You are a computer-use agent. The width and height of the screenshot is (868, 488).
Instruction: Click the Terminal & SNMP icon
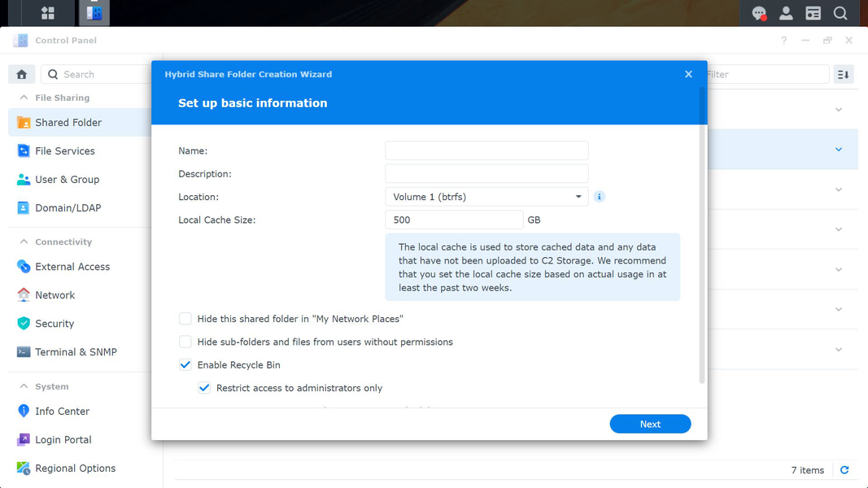[x=24, y=352]
